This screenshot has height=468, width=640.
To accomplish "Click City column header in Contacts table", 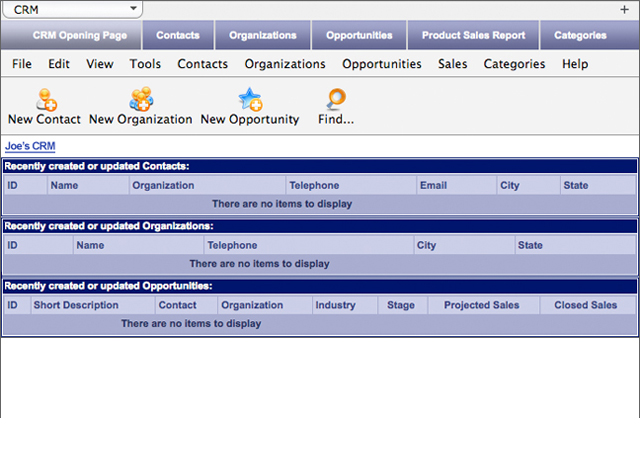I will 529,185.
